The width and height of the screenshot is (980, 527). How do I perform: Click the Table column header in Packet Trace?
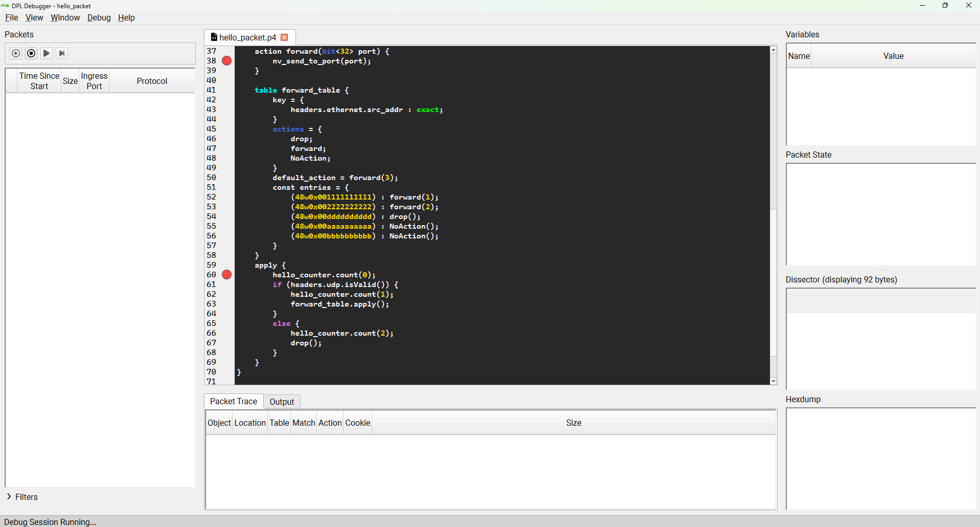pyautogui.click(x=279, y=423)
